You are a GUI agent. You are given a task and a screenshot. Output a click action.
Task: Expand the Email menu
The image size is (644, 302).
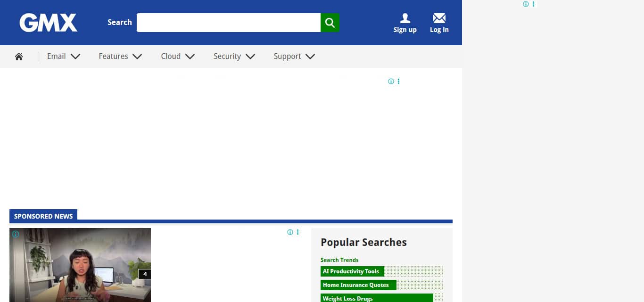[x=64, y=57]
